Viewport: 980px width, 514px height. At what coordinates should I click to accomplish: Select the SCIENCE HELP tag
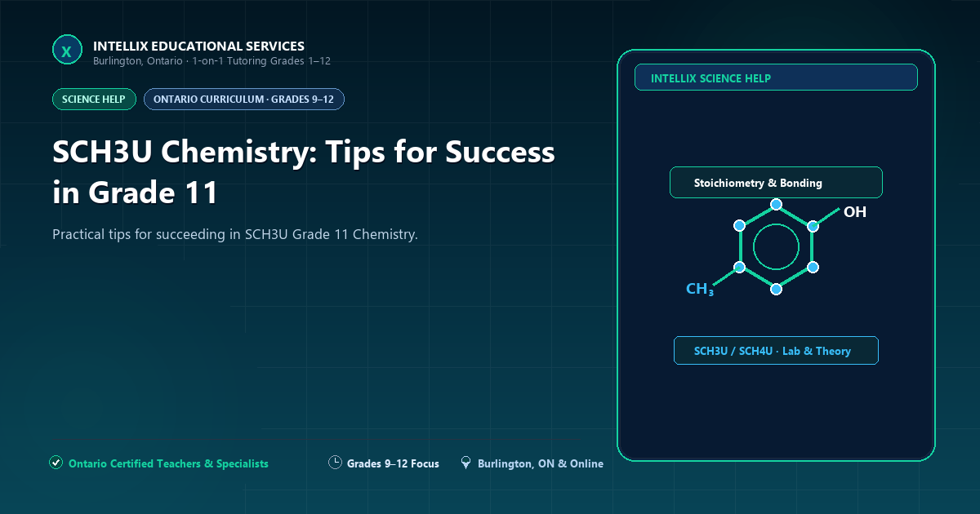94,100
